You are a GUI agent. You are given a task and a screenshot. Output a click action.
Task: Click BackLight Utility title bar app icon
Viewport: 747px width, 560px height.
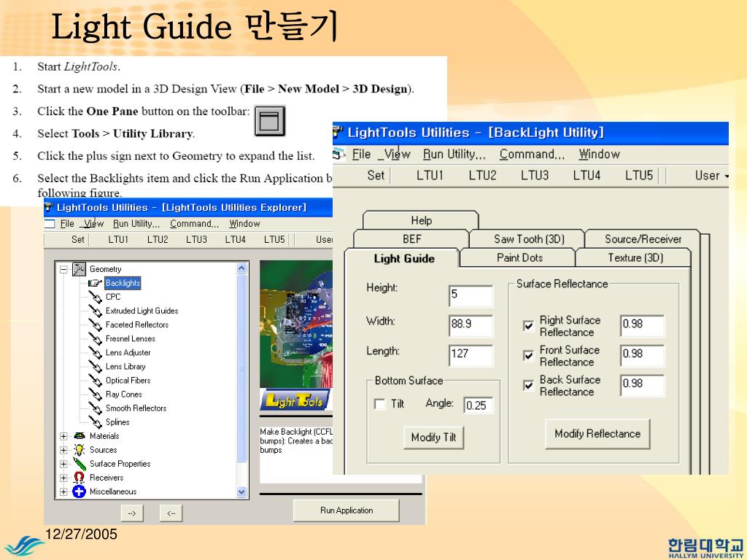[x=338, y=133]
